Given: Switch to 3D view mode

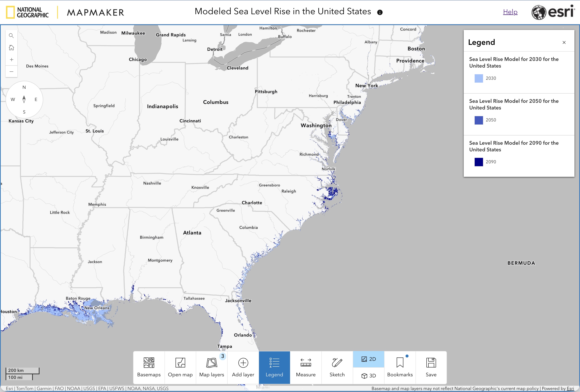Looking at the screenshot, I should click(x=369, y=376).
